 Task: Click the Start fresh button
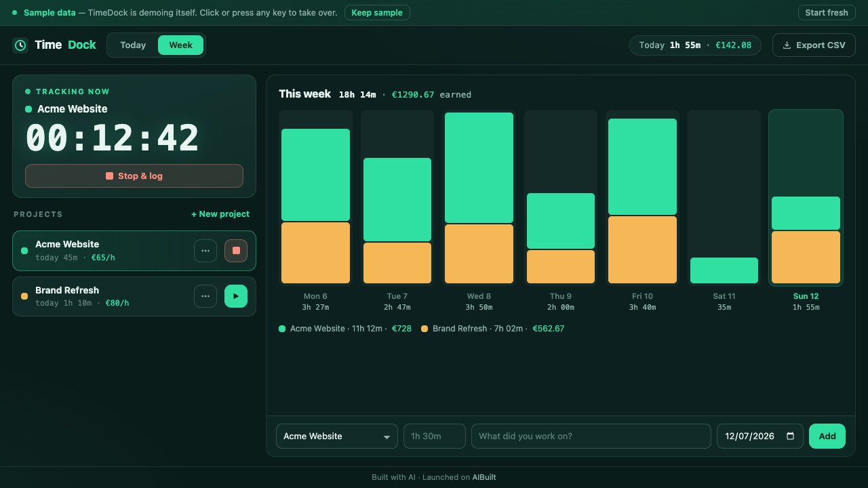827,13
